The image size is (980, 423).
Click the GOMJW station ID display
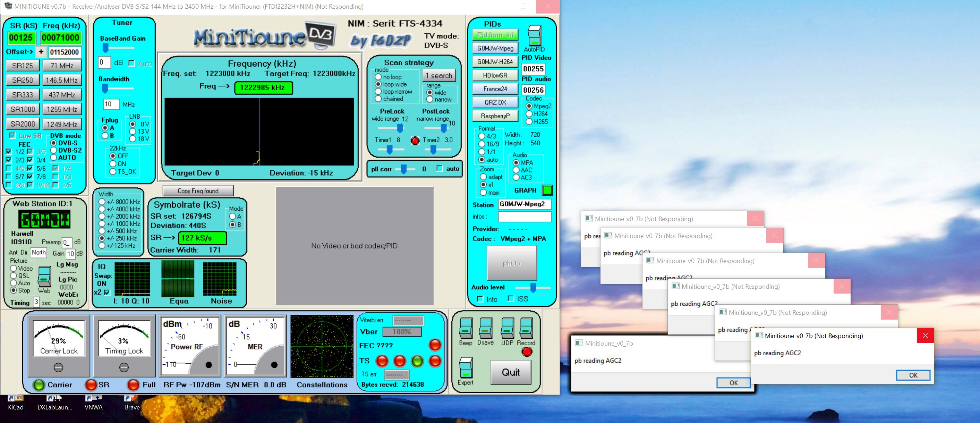(44, 220)
